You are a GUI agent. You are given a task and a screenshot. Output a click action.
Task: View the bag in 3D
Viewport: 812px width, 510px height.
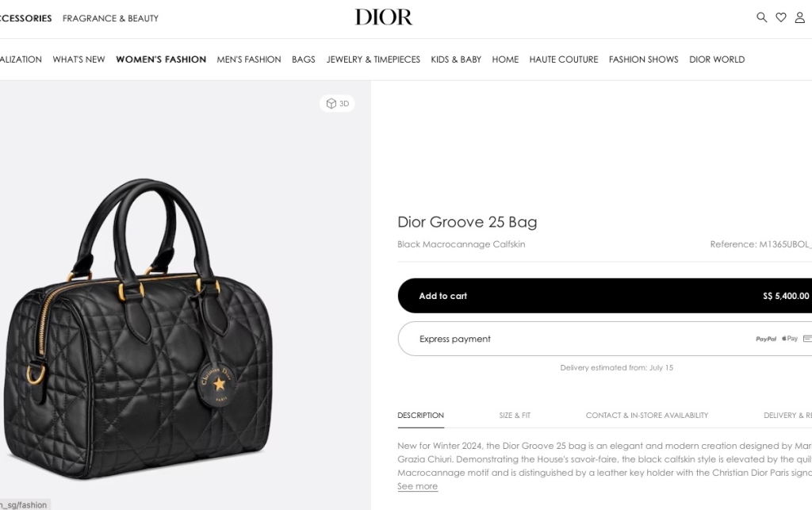point(337,104)
